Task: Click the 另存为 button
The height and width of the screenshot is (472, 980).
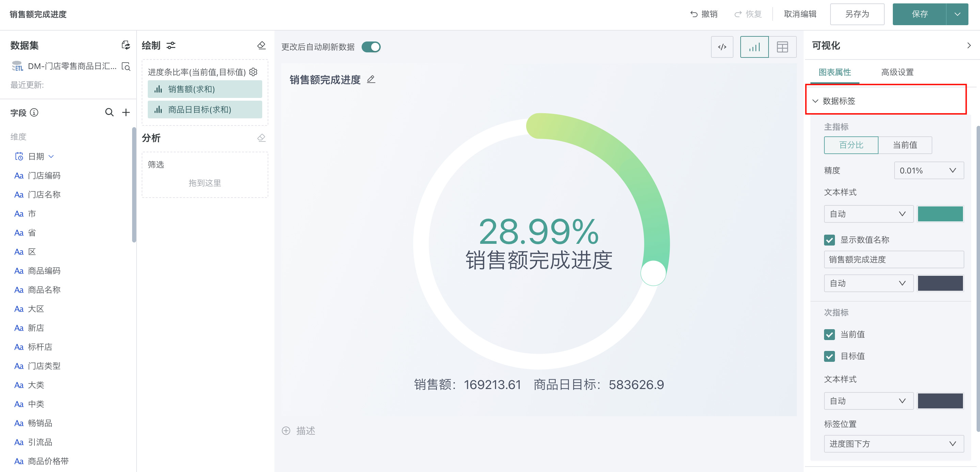Action: [x=857, y=14]
